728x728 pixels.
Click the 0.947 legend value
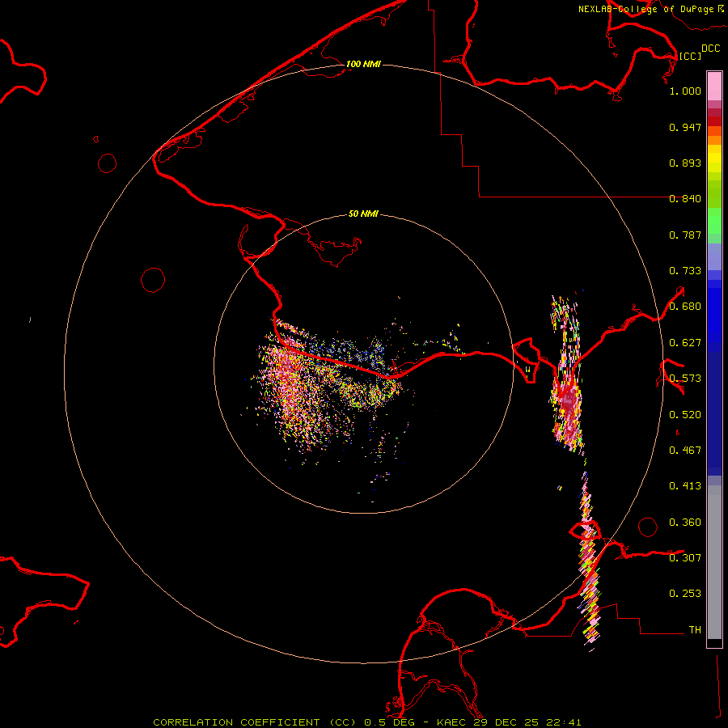(x=685, y=127)
